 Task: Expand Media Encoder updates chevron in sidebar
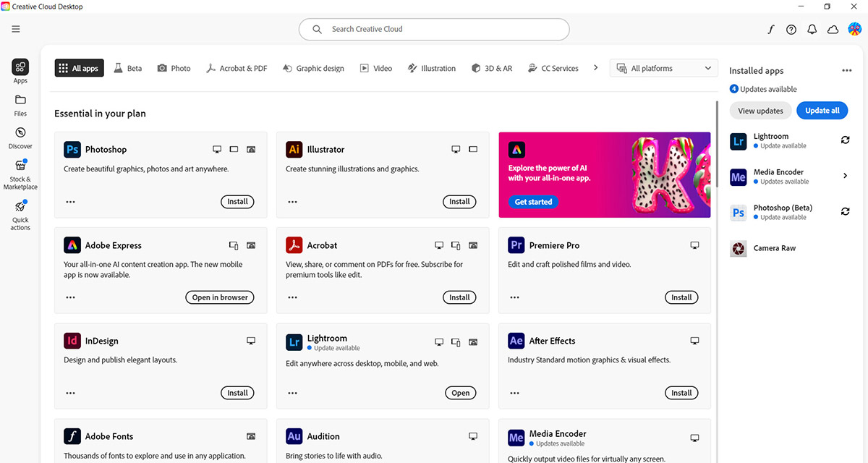(846, 176)
